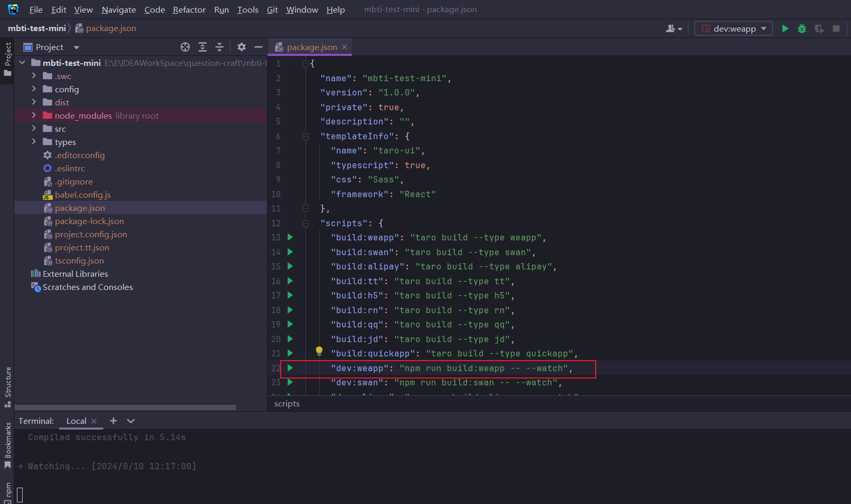851x504 pixels.
Task: Open Project panel settings gear
Action: pyautogui.click(x=242, y=47)
